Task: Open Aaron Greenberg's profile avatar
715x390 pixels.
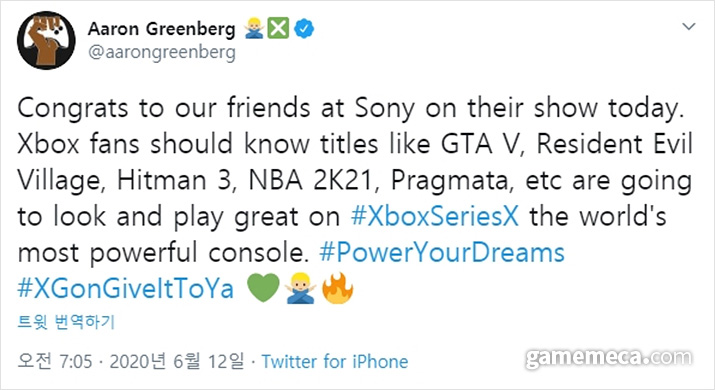Action: click(46, 40)
